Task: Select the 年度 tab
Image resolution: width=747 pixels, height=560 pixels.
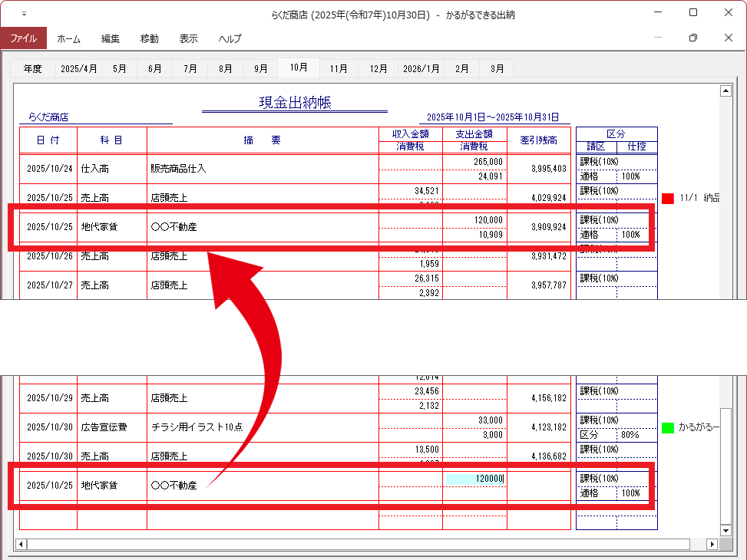Action: [32, 68]
